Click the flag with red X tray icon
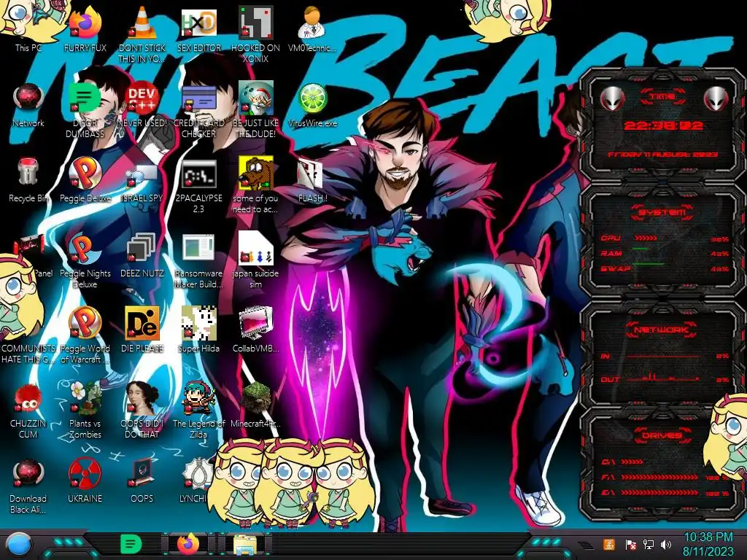The width and height of the screenshot is (747, 560). pyautogui.click(x=630, y=545)
